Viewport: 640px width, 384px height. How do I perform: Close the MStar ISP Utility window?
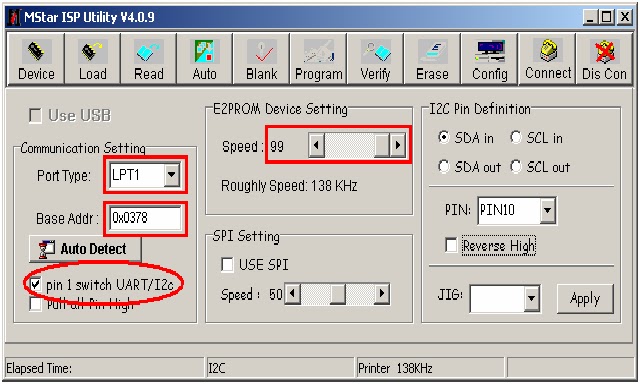pos(624,18)
